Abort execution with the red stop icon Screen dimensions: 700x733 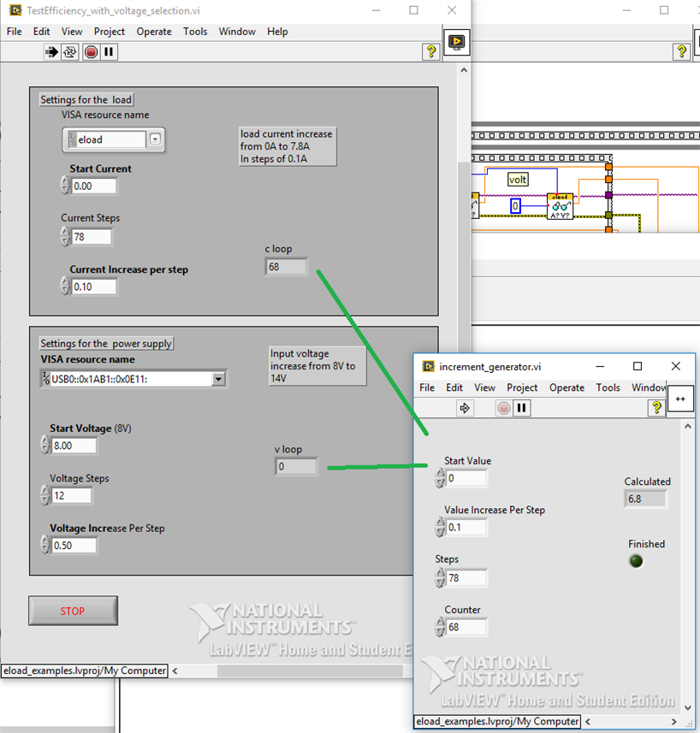[91, 52]
